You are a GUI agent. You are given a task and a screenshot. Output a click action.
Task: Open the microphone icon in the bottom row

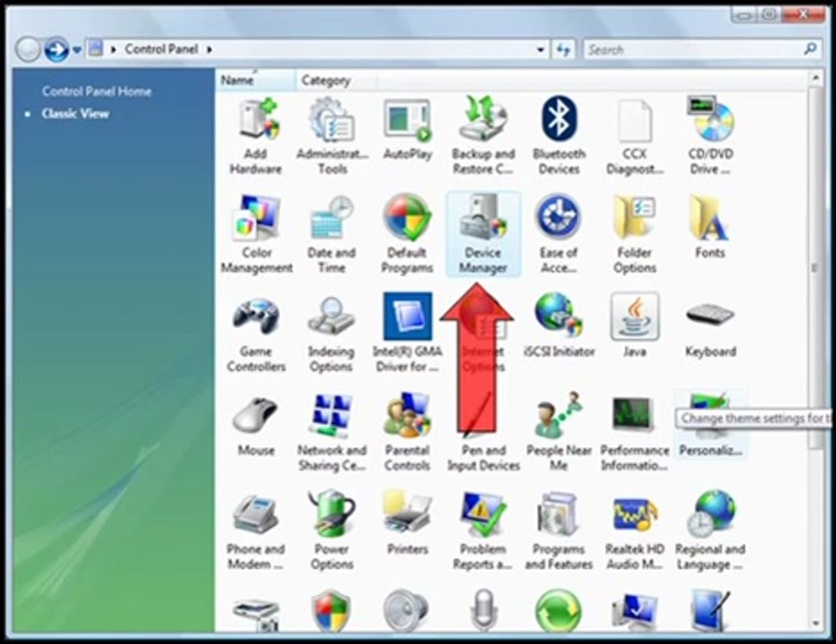(x=483, y=611)
